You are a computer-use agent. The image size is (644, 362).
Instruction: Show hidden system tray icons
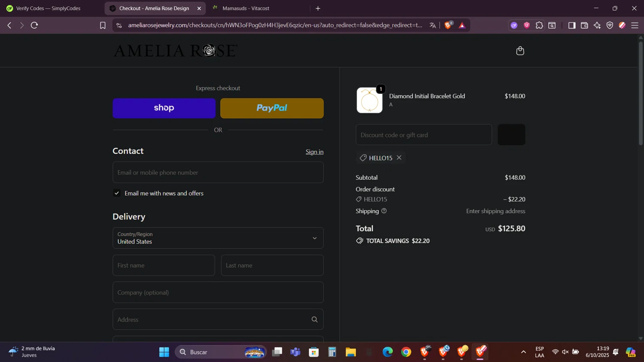coord(523,352)
